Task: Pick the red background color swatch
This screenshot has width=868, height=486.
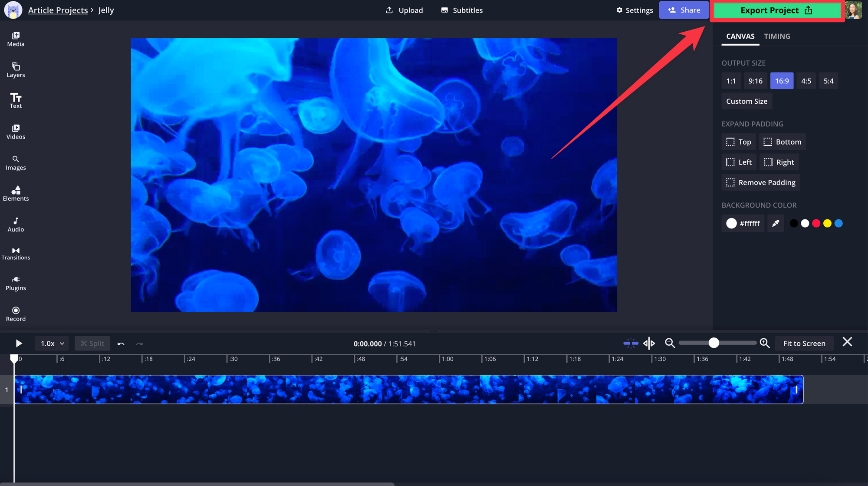Action: pos(816,224)
